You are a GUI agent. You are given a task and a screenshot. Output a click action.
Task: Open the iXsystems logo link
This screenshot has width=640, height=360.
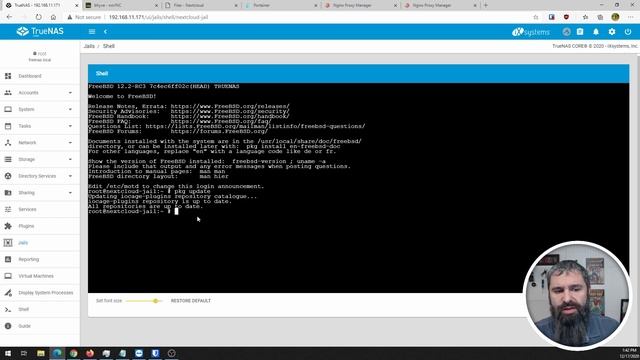click(x=531, y=32)
